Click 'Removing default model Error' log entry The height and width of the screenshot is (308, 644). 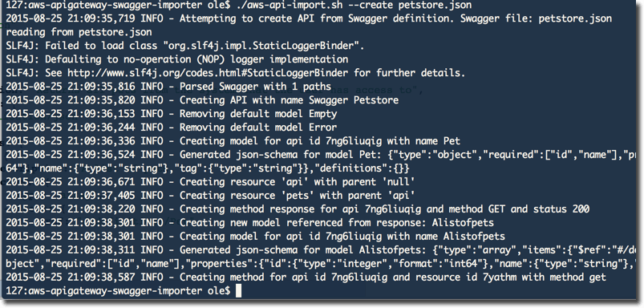click(172, 128)
